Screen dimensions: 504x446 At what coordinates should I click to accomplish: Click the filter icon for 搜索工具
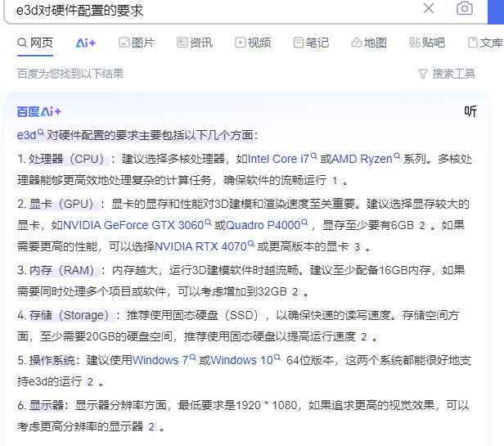click(423, 74)
